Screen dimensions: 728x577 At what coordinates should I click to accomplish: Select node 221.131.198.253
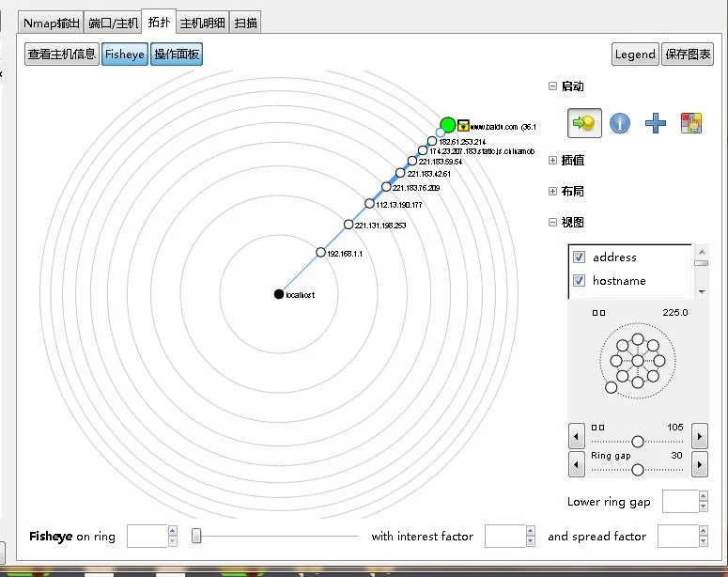coord(349,225)
